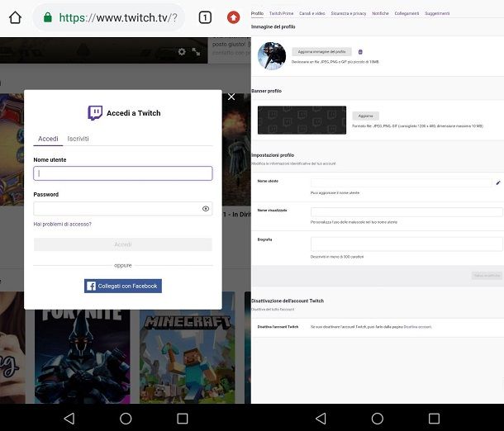Click the Disattiva account link
This screenshot has width=504, height=431.
coord(417,327)
